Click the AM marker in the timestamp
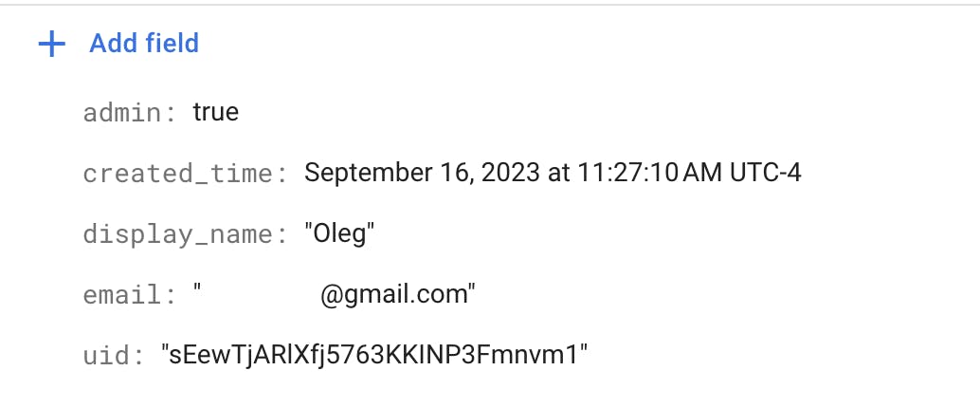Screen dimensions: 980x408 (x=703, y=174)
